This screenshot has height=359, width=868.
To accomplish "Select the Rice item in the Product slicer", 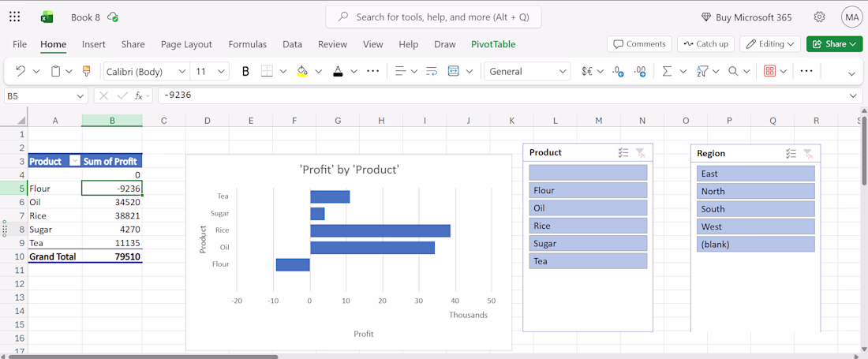I will tap(588, 226).
